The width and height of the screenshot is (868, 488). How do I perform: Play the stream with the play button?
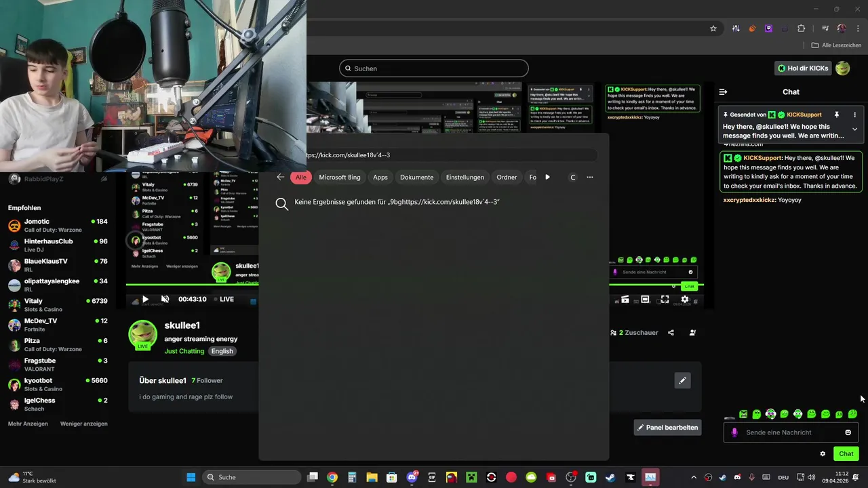click(144, 299)
